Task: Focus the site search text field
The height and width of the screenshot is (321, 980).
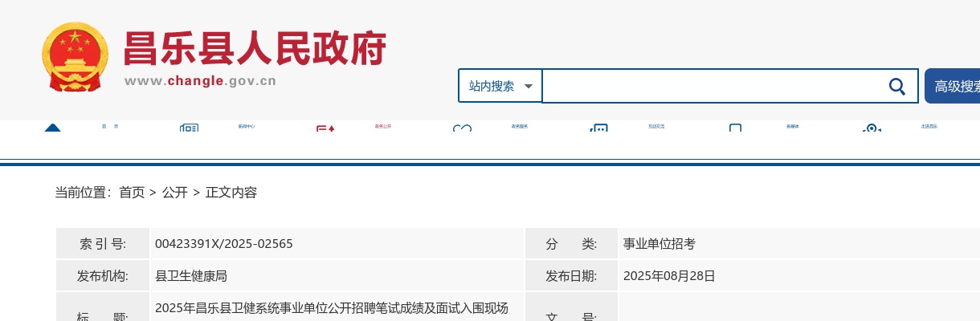Action: click(711, 86)
